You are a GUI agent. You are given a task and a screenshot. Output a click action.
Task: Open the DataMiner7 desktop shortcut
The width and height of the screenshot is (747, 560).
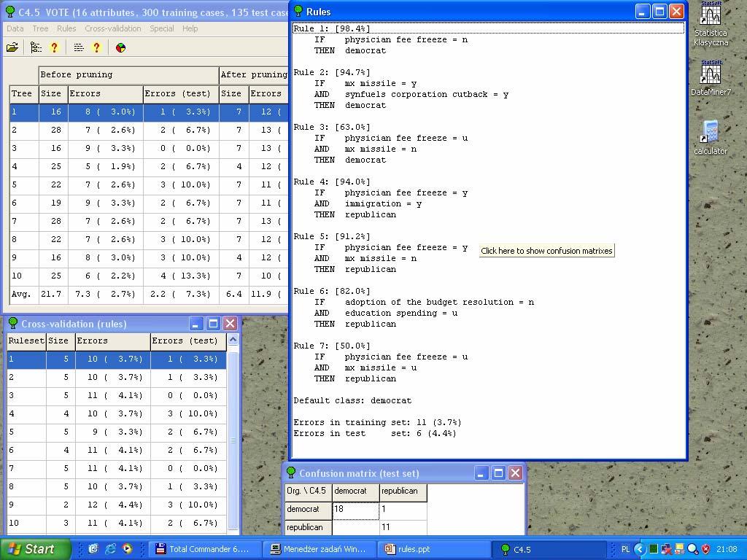point(711,79)
